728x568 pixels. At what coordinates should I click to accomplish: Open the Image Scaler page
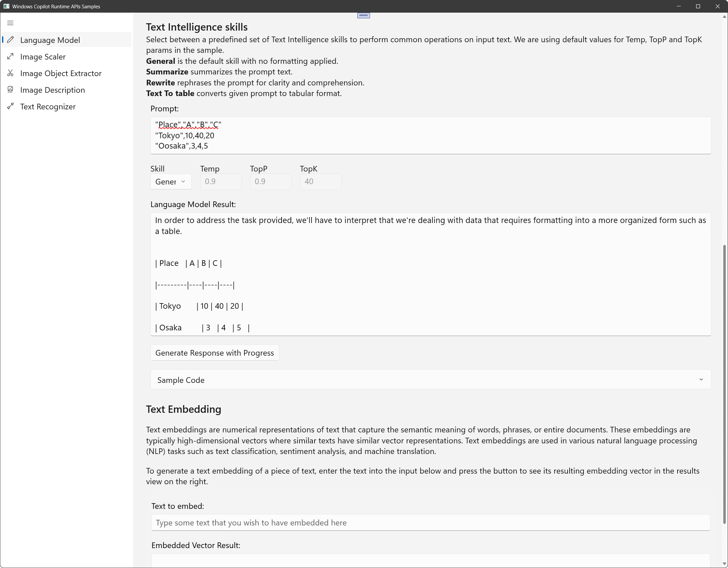[43, 57]
